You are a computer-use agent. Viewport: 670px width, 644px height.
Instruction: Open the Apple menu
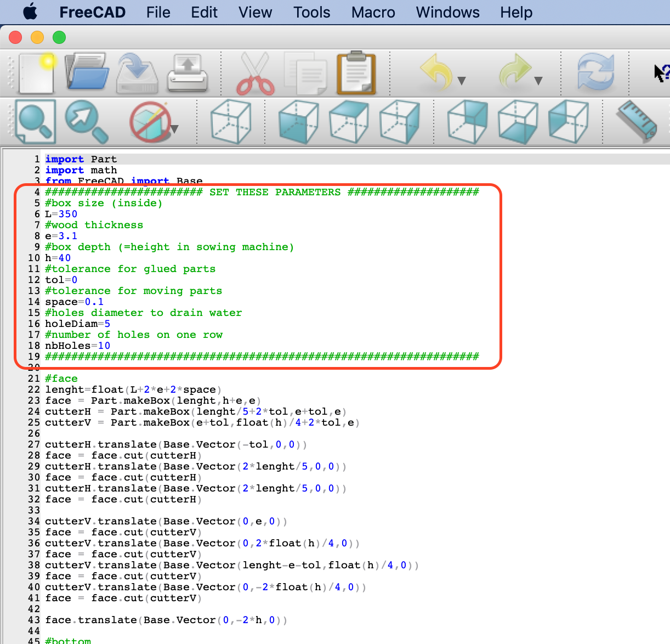click(30, 12)
